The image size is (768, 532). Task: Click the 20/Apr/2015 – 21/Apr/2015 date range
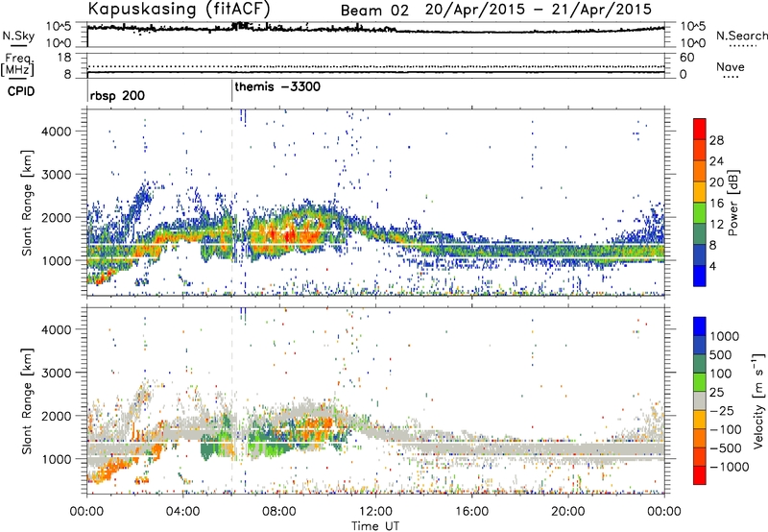(539, 10)
